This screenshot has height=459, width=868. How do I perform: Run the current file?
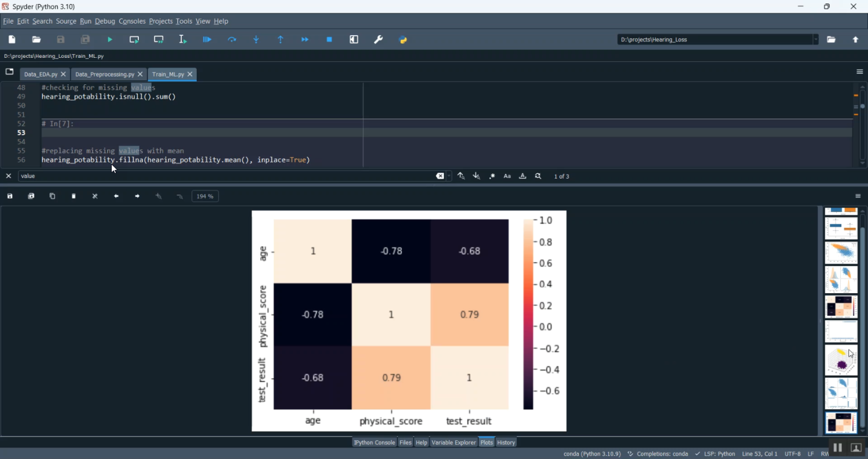click(109, 39)
